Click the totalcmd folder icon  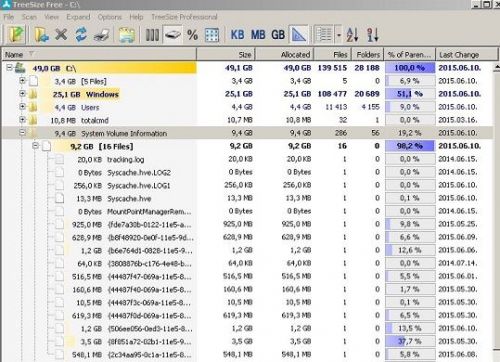[x=33, y=120]
